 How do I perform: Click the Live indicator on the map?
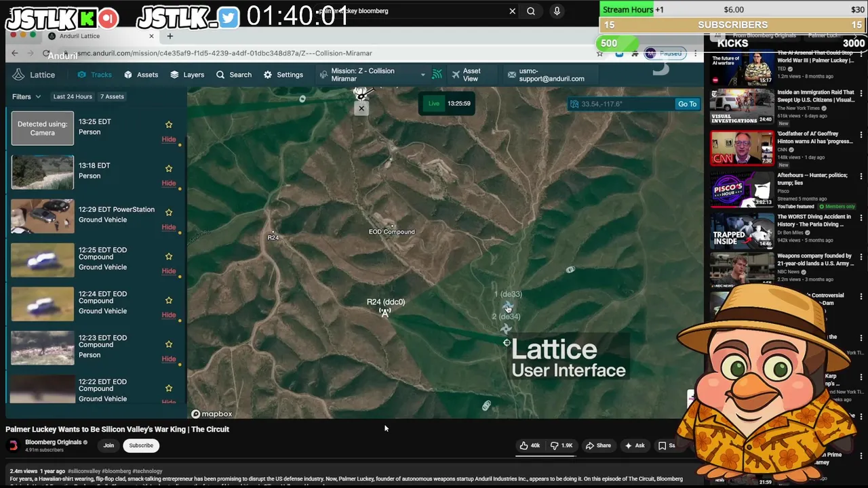[434, 104]
